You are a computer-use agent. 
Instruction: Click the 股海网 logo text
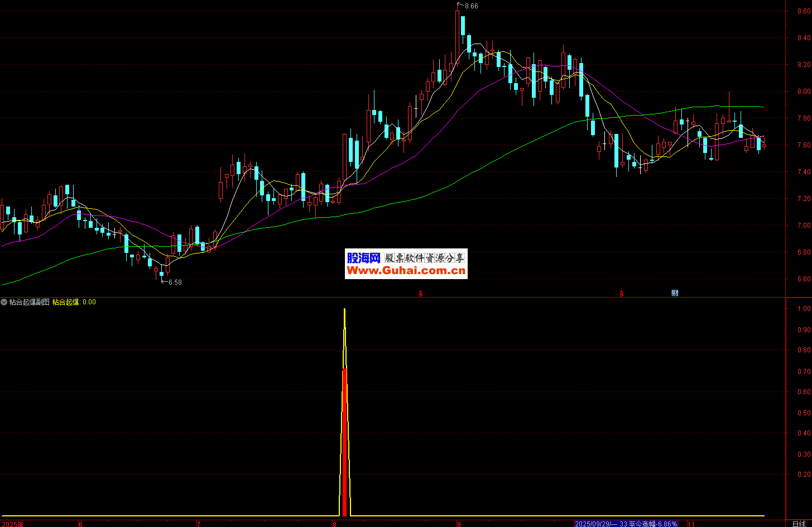[x=363, y=257]
